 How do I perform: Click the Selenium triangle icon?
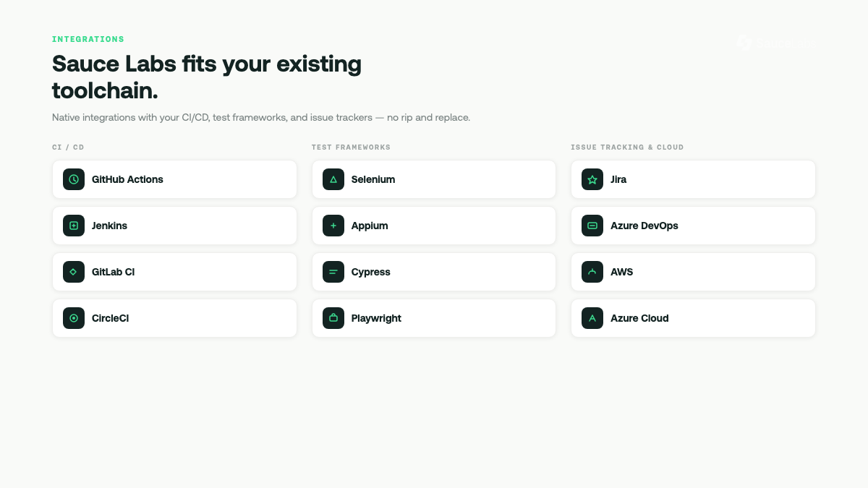[333, 179]
